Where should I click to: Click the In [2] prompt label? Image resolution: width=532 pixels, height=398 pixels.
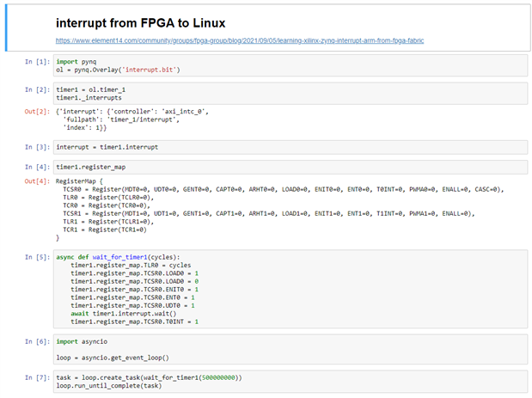pyautogui.click(x=39, y=89)
